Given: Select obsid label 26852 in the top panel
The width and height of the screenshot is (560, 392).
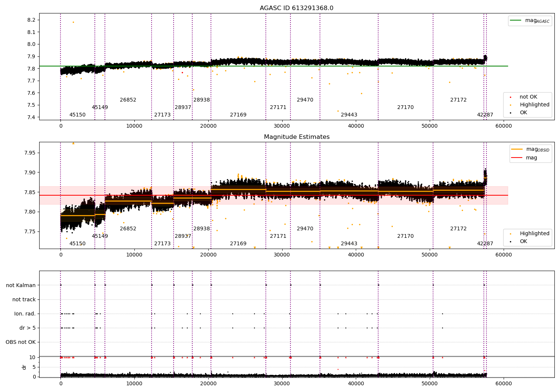Looking at the screenshot, I should click(x=128, y=100).
